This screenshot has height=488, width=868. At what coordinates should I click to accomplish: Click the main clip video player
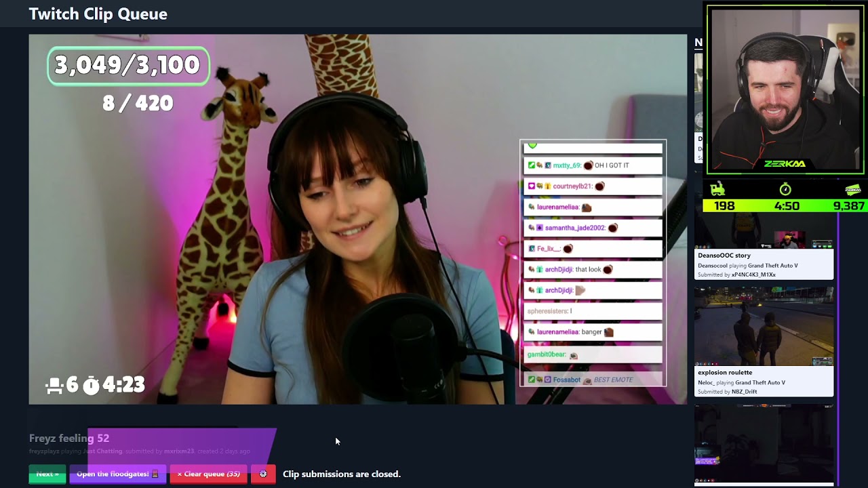pyautogui.click(x=357, y=219)
